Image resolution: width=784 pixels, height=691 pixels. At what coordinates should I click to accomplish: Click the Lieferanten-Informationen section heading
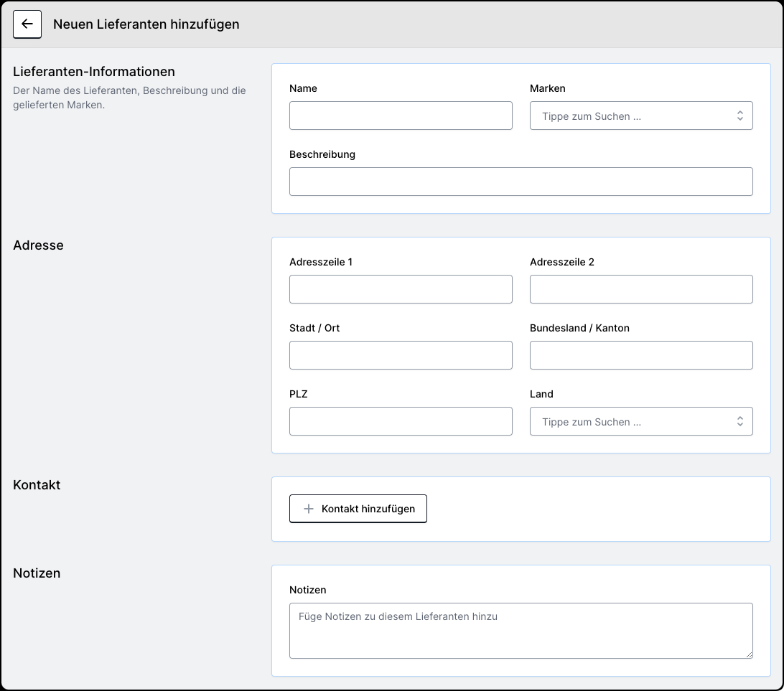(x=94, y=72)
